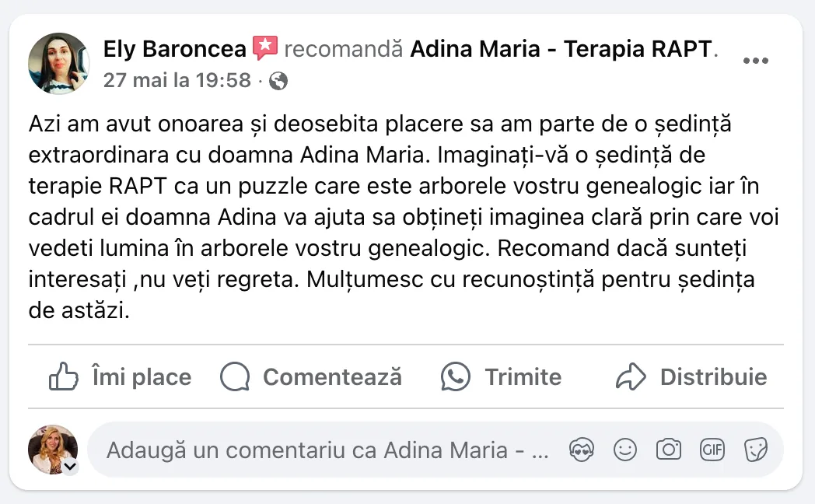The width and height of the screenshot is (815, 504).
Task: Open the sticker picker in comment box
Action: click(755, 450)
